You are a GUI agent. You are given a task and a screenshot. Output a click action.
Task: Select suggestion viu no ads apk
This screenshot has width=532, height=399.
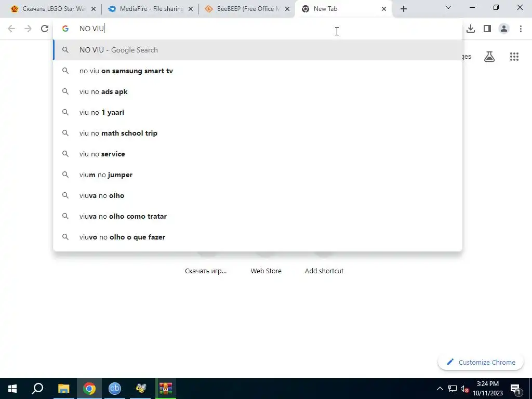pos(258,91)
